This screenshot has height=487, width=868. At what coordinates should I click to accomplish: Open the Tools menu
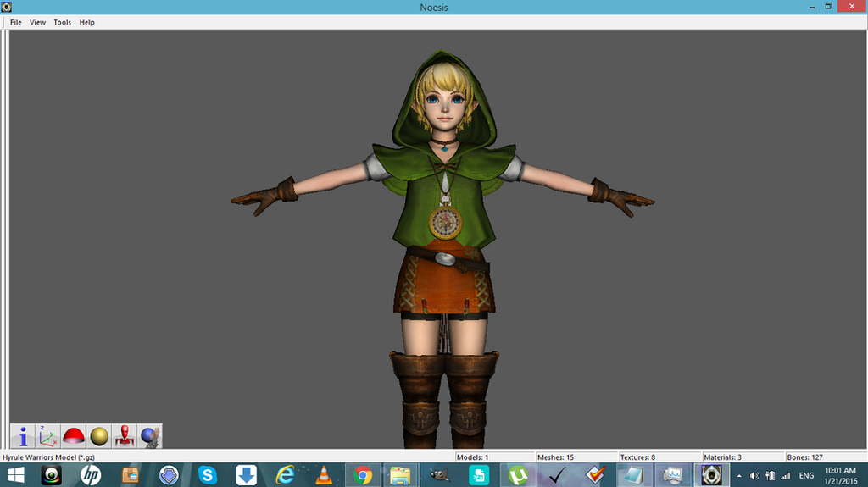(x=62, y=22)
